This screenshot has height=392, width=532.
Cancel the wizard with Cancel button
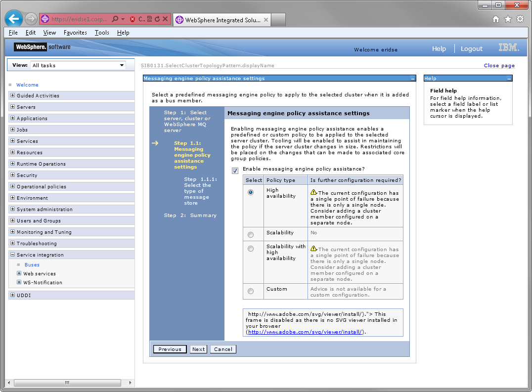(x=223, y=349)
